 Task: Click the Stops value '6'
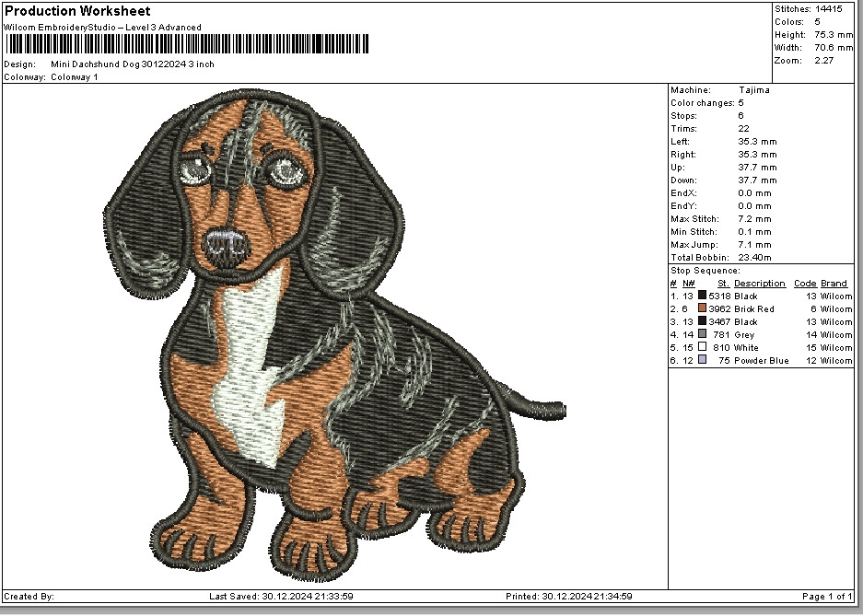741,115
